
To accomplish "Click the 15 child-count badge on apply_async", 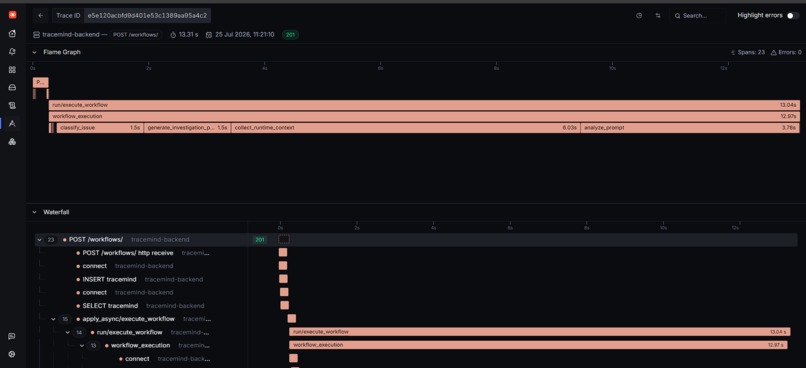I will tap(65, 319).
